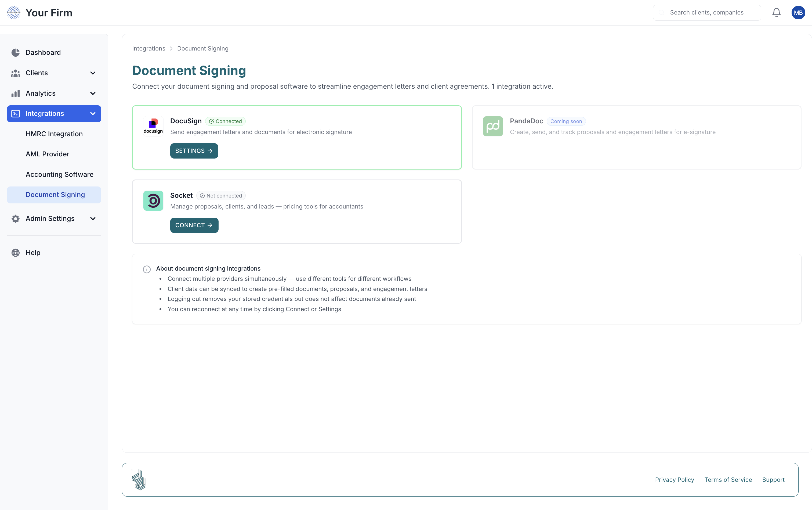Select Accounting Software in sidebar

pos(59,174)
